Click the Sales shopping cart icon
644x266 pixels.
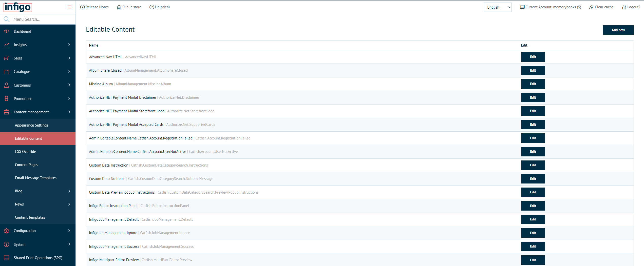pos(7,58)
